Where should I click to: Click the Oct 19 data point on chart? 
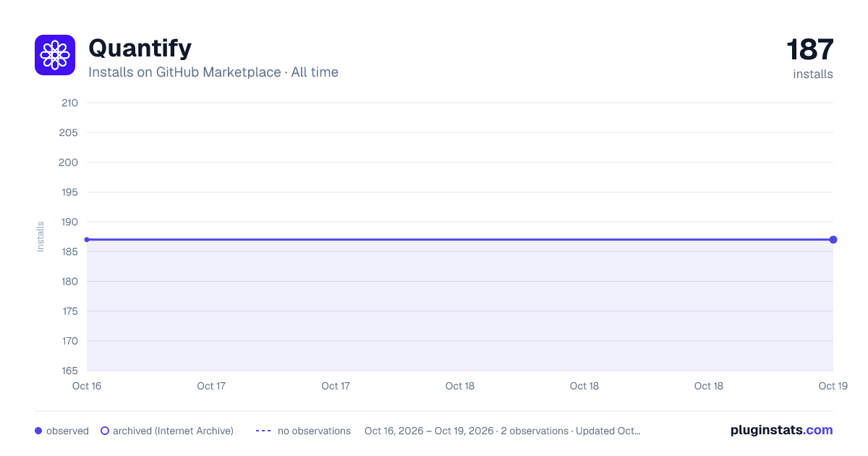coord(833,240)
